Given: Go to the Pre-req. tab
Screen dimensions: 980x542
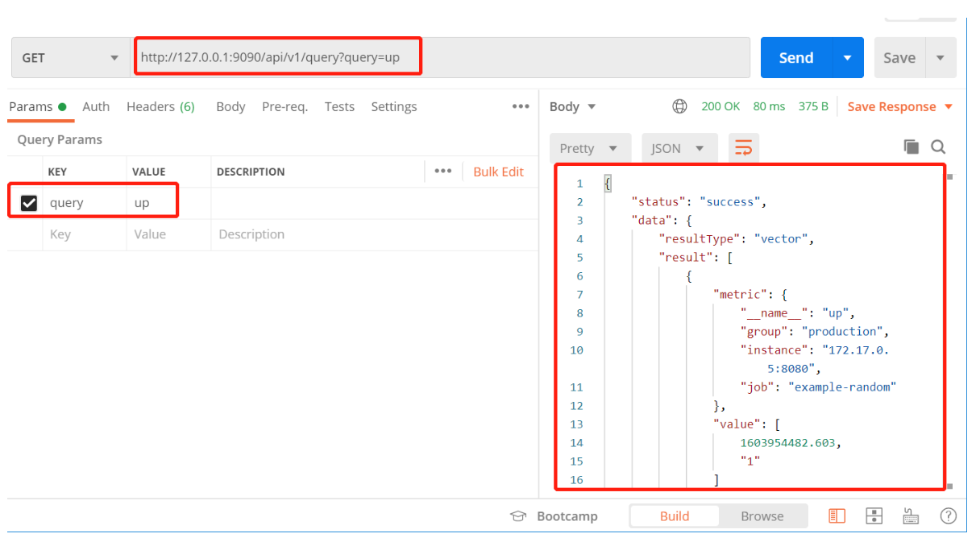Looking at the screenshot, I should (x=284, y=106).
